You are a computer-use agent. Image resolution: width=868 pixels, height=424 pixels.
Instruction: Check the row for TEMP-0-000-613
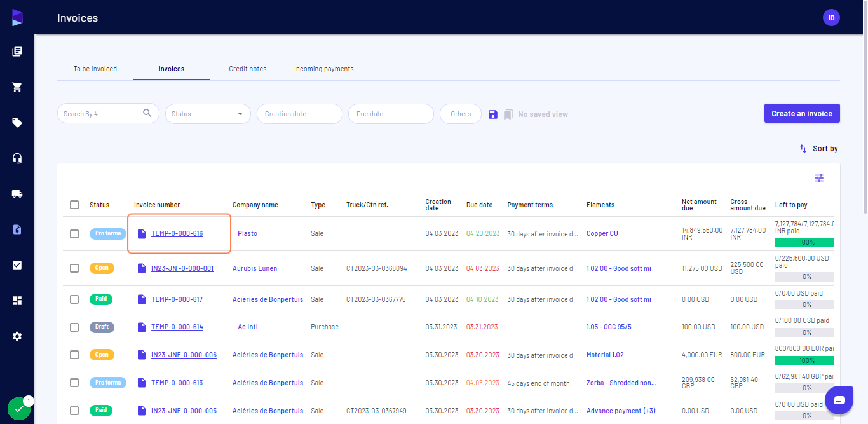[x=74, y=383]
